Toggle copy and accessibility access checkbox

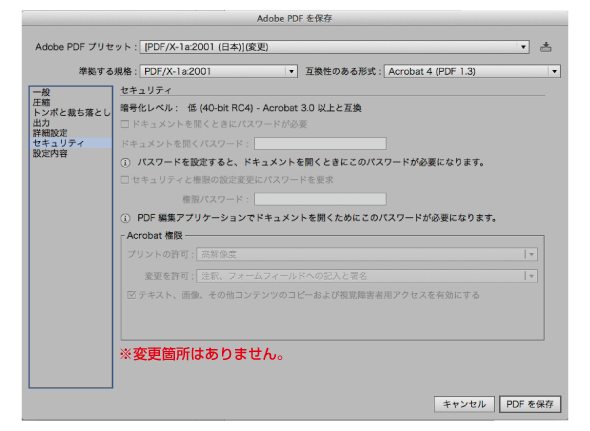[131, 295]
